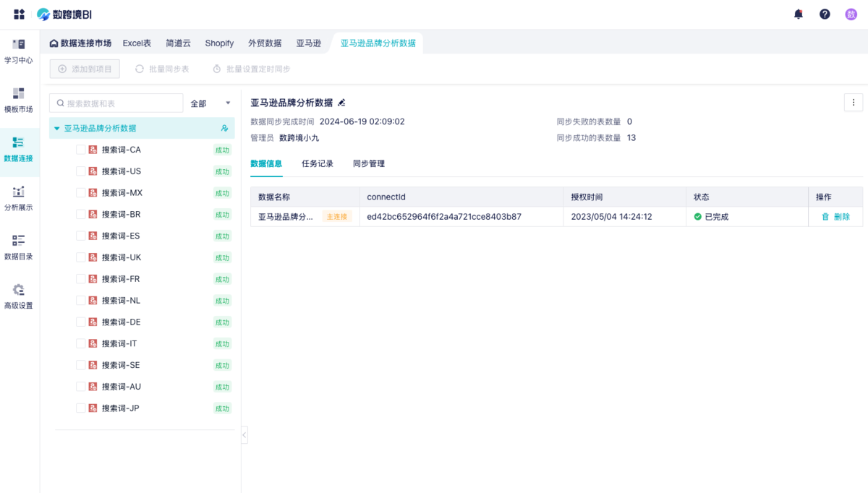Click the notification bell icon
Image resolution: width=868 pixels, height=493 pixels.
tap(799, 14)
